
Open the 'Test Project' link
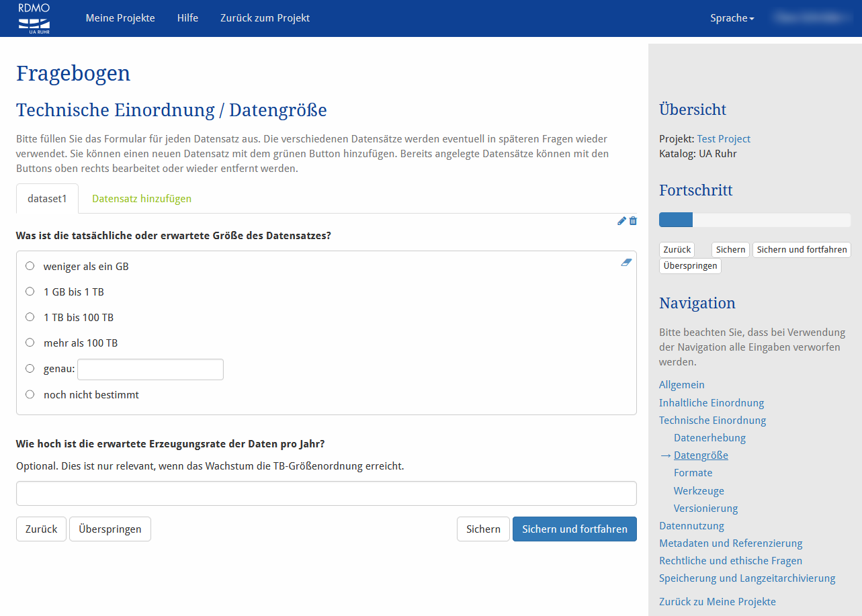[724, 139]
